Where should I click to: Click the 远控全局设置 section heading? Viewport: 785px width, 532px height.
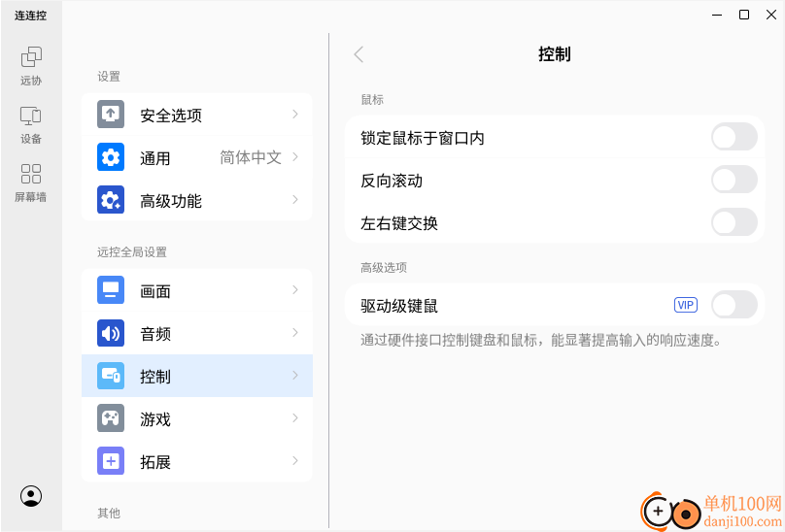tap(132, 252)
